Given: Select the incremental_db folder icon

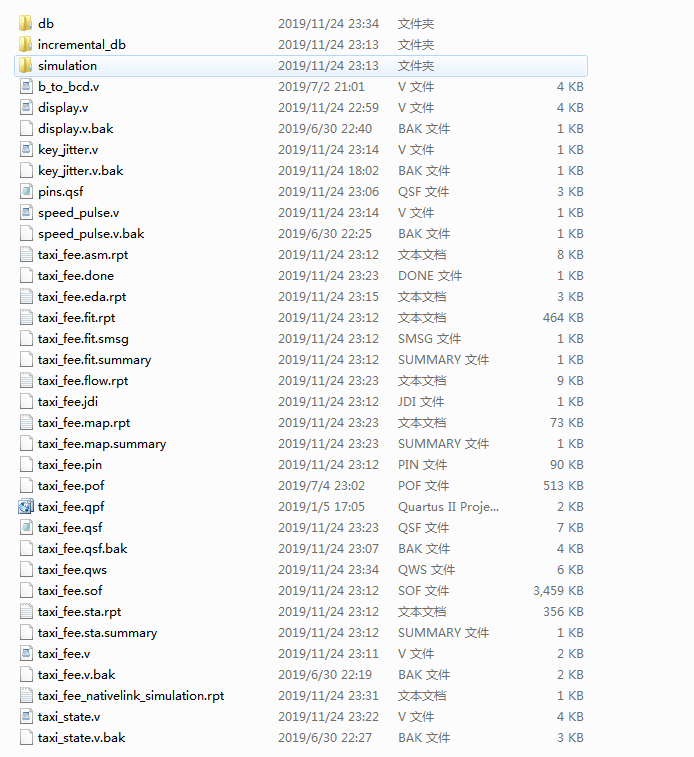Looking at the screenshot, I should tap(26, 44).
